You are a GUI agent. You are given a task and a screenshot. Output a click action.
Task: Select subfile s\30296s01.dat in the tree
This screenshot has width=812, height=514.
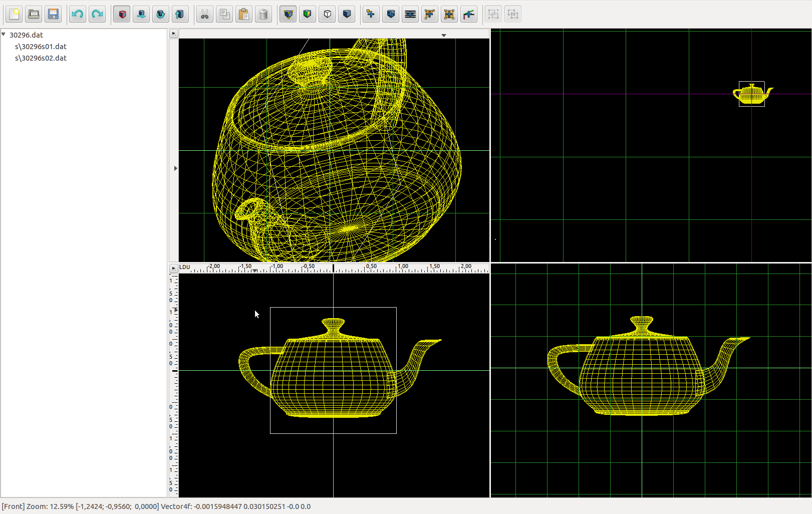(x=41, y=46)
